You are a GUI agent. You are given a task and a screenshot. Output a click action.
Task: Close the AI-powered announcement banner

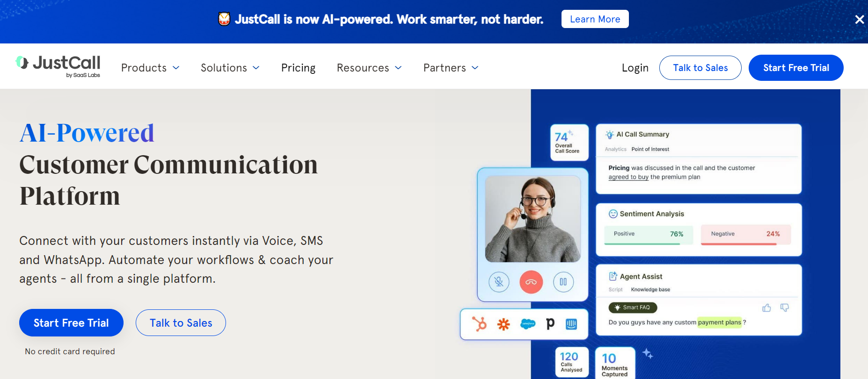859,20
